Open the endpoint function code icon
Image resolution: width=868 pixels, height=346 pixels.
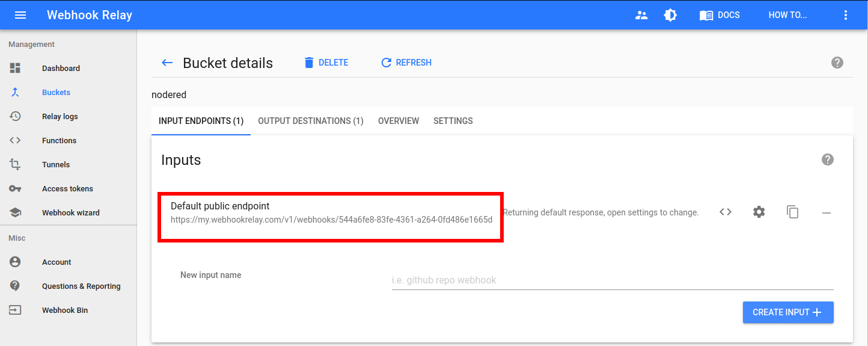click(726, 212)
